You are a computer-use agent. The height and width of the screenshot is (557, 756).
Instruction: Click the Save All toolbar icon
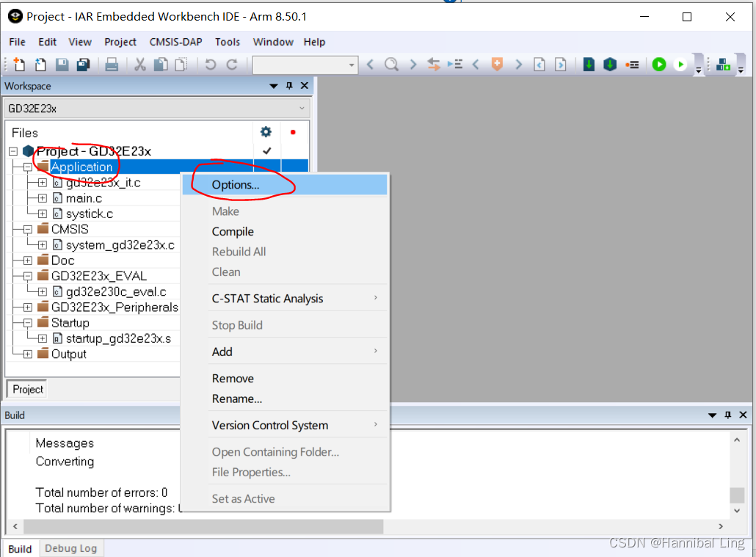point(84,64)
